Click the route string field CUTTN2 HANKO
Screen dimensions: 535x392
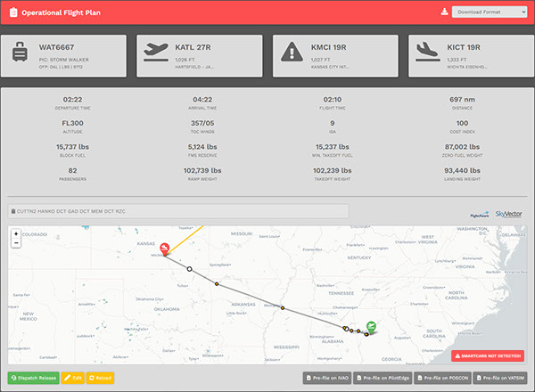point(178,211)
